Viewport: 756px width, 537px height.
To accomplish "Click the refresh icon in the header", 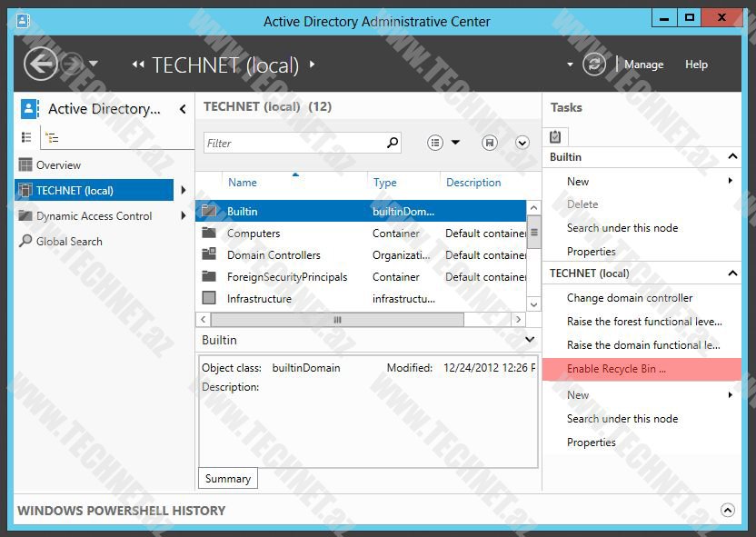I will (x=594, y=64).
